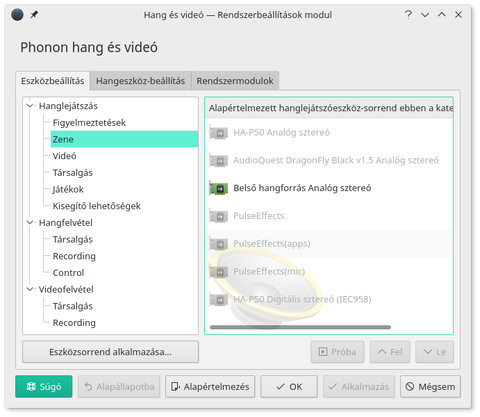Select the Zene category
The height and width of the screenshot is (417, 480).
(124, 139)
